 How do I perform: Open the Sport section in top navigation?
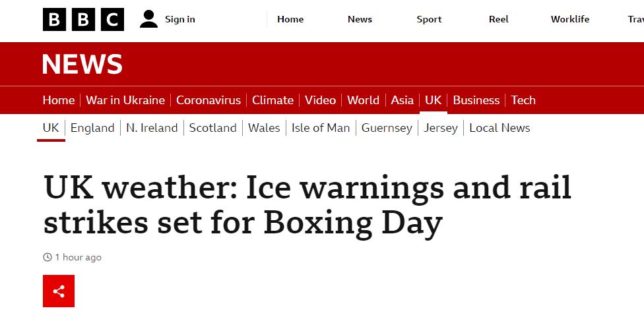tap(429, 19)
